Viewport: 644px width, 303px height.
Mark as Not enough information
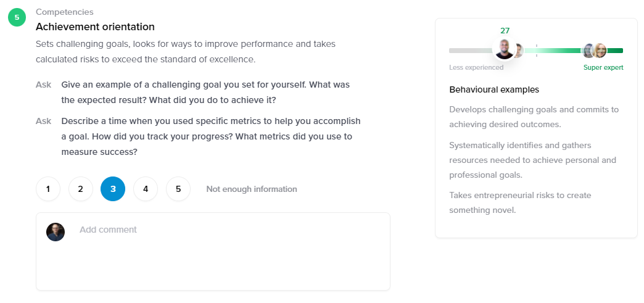pos(251,189)
